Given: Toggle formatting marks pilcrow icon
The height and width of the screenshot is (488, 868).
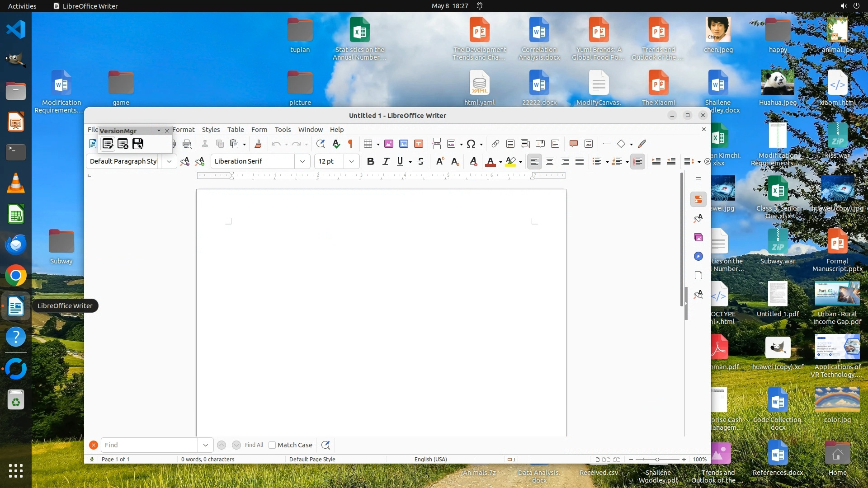Looking at the screenshot, I should [x=350, y=144].
